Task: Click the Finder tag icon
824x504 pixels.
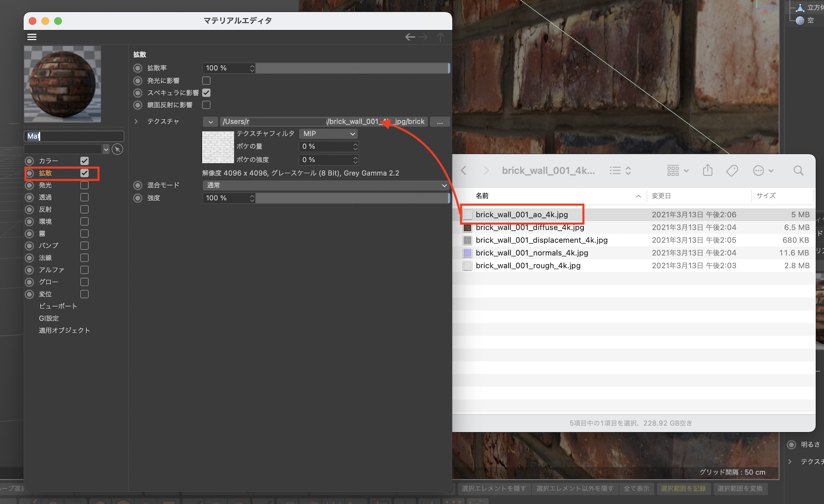Action: [732, 170]
